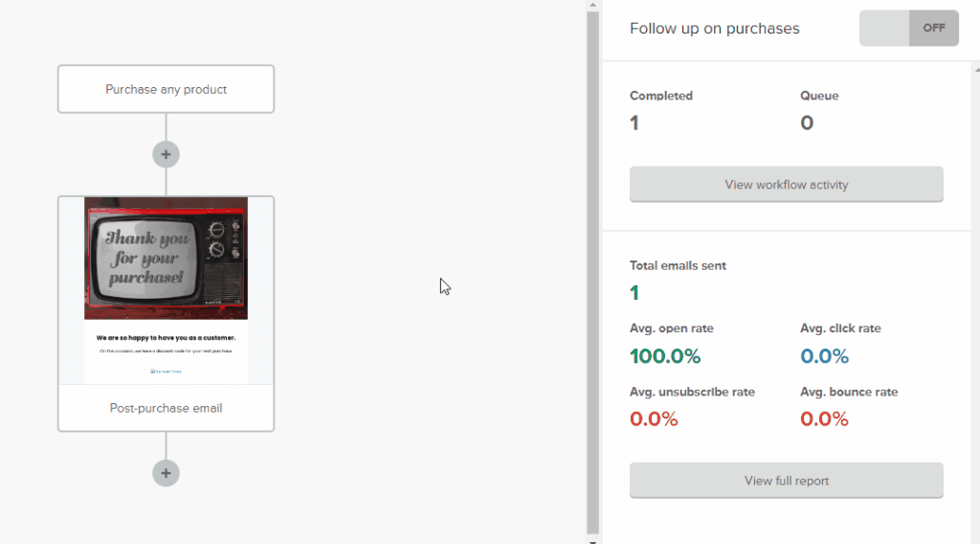Click the Follow up on purchases title

714,29
